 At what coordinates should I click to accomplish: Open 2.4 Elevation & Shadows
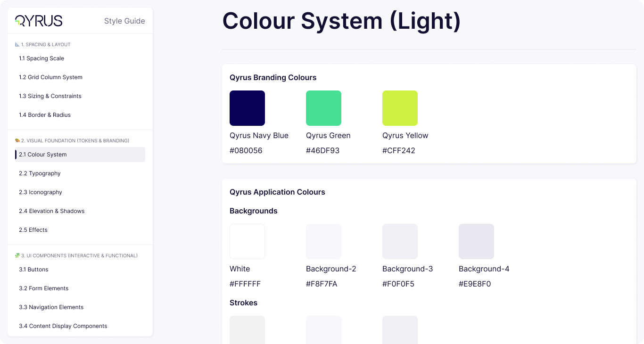click(80, 211)
